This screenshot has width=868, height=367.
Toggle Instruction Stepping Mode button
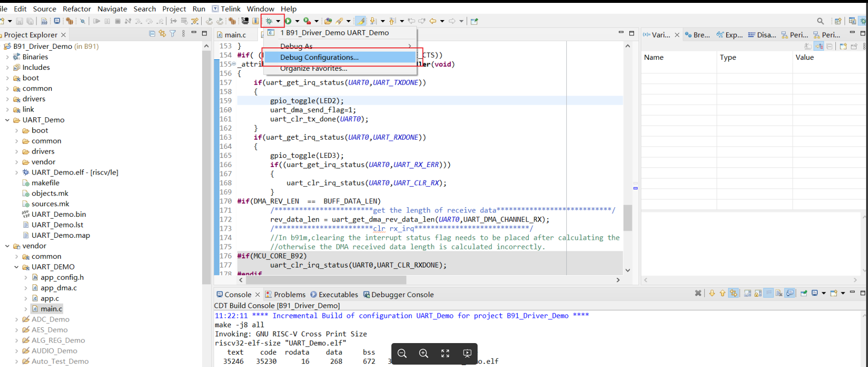pyautogui.click(x=173, y=21)
